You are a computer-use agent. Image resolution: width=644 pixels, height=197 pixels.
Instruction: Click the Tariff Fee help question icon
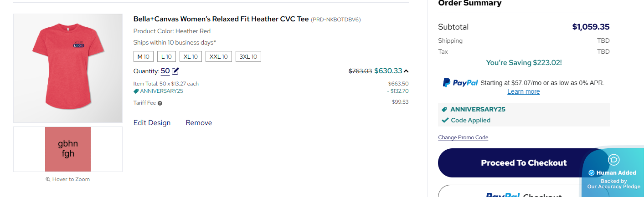160,103
